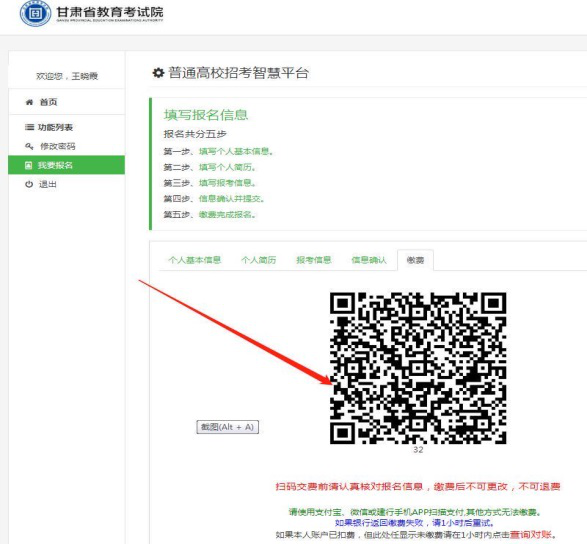Click the list icon beside 功能列表
Viewport: 587px width, 544px height.
(x=29, y=127)
